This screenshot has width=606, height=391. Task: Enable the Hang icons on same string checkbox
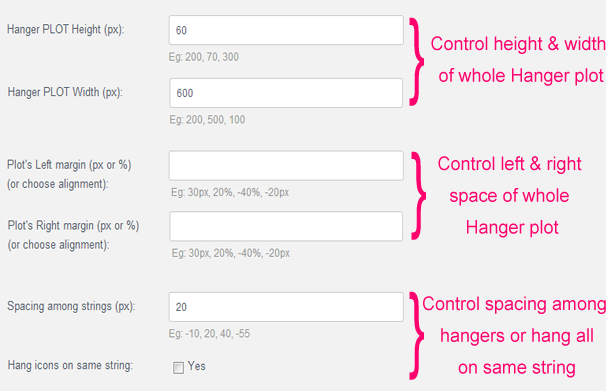coord(178,367)
